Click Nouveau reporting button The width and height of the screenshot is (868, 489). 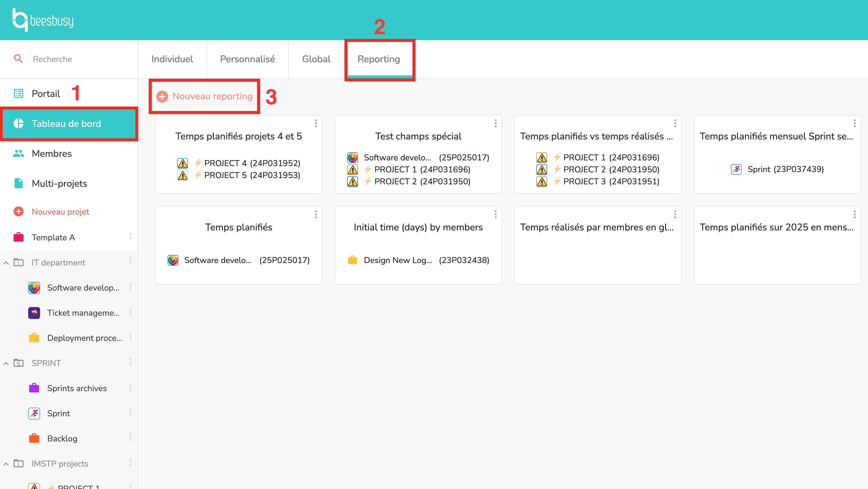(204, 96)
